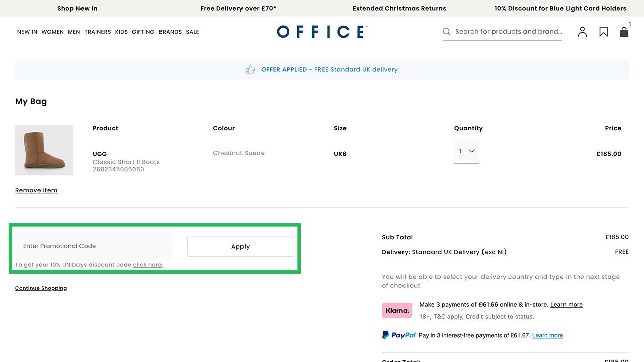This screenshot has height=362, width=644.
Task: Click the Standard UK Delivery line
Action: coord(444,252)
